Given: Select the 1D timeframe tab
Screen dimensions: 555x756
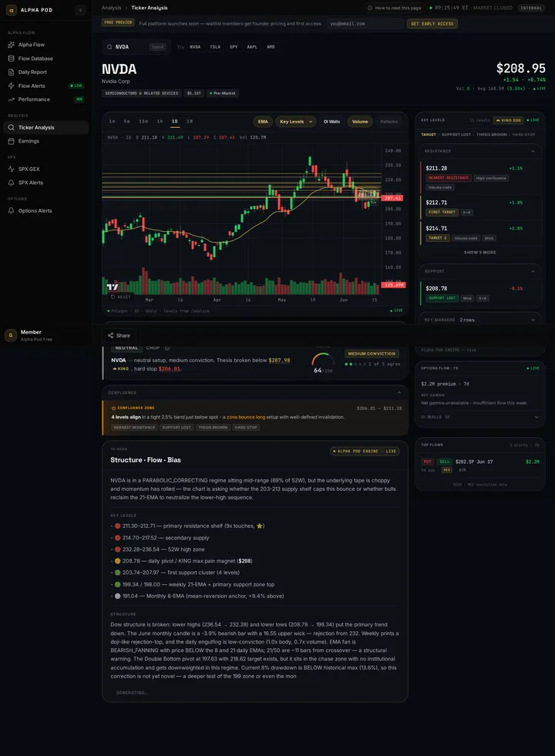Looking at the screenshot, I should [x=174, y=122].
